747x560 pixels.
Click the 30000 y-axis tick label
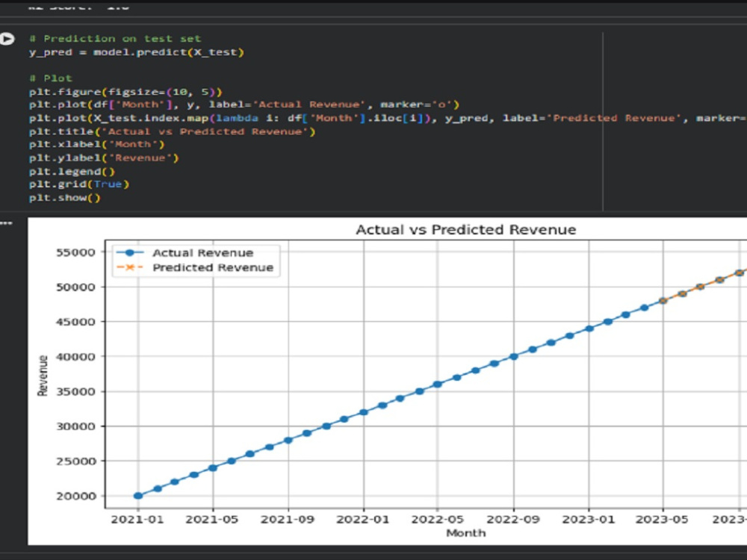(x=75, y=426)
